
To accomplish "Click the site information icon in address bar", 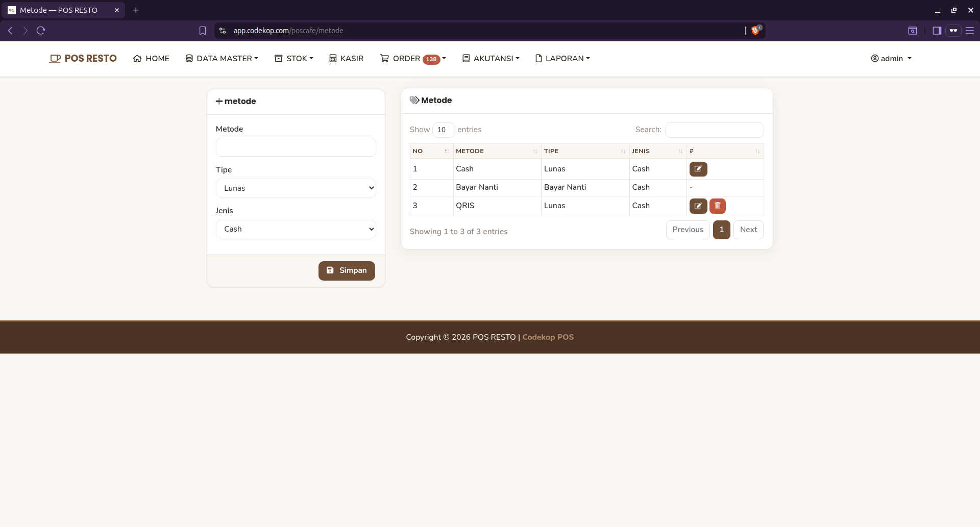I will pyautogui.click(x=223, y=31).
